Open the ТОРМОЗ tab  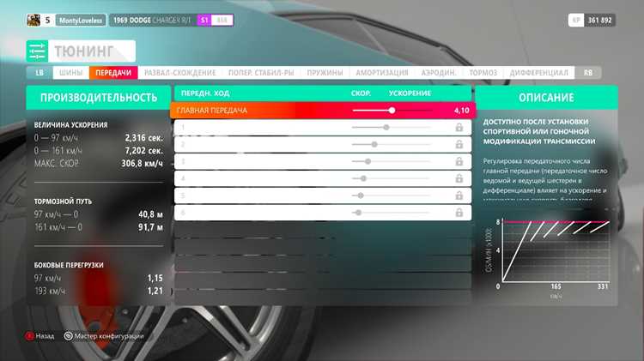point(483,73)
